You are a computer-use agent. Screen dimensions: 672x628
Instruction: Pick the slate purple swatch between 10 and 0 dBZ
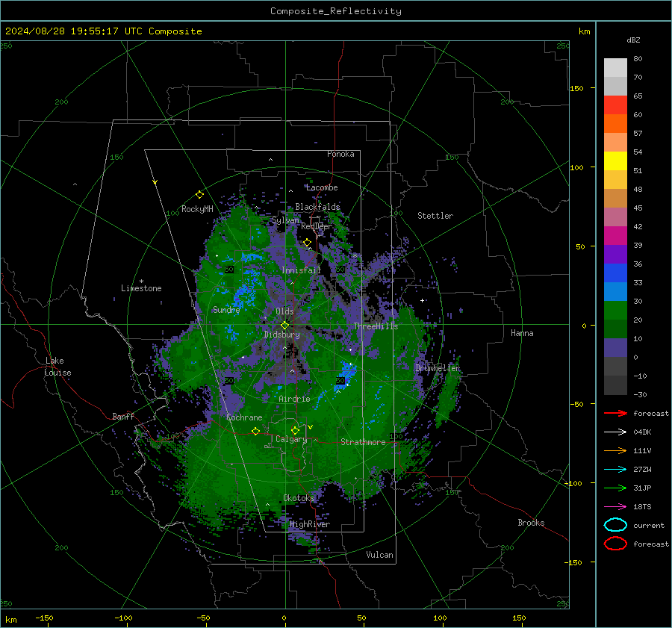click(x=615, y=347)
